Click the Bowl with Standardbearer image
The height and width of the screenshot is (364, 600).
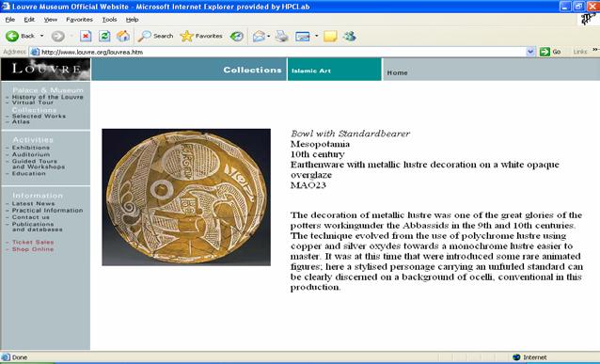[x=186, y=198]
